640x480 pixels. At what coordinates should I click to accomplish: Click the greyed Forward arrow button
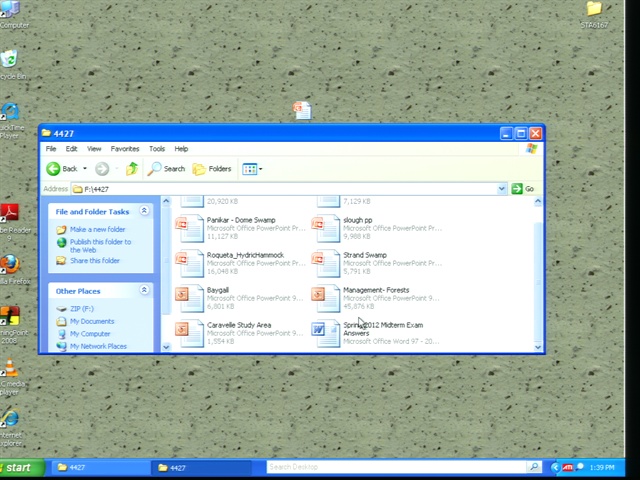click(102, 169)
